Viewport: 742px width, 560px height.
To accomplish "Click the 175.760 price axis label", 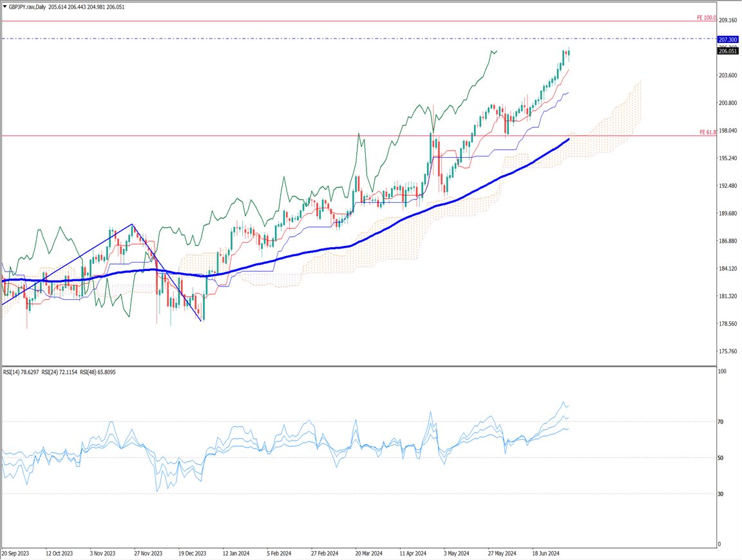I will point(728,351).
